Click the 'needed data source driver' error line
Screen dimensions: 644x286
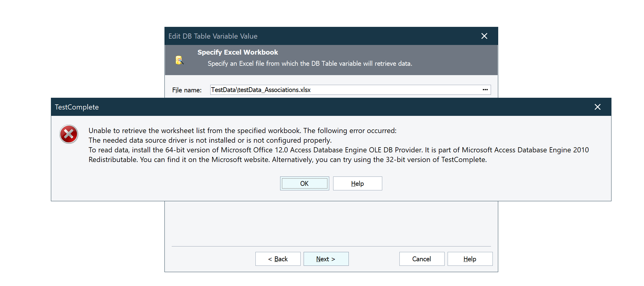(x=210, y=140)
